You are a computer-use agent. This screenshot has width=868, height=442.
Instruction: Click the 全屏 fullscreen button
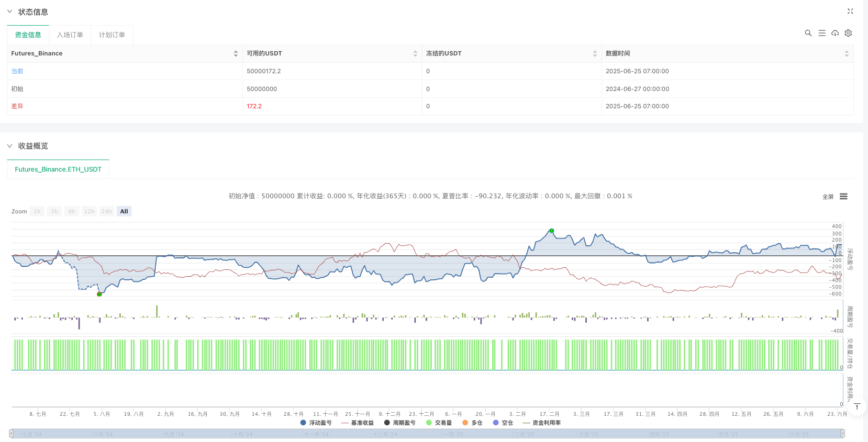click(828, 197)
